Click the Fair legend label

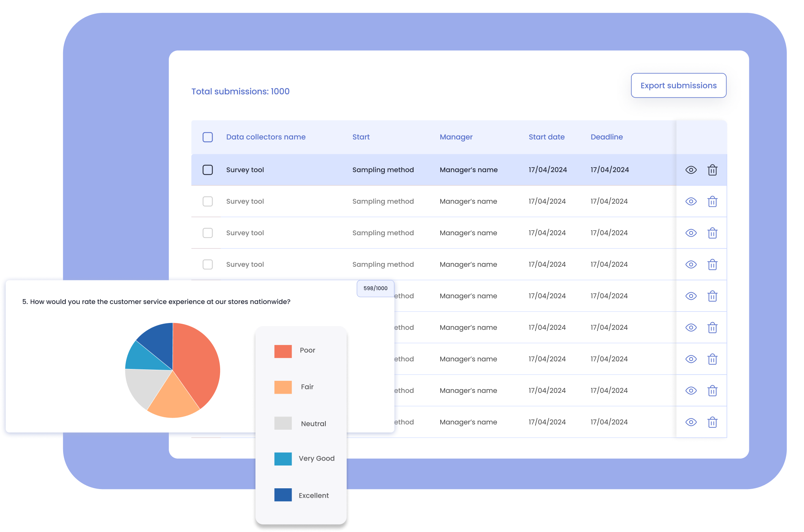click(307, 387)
